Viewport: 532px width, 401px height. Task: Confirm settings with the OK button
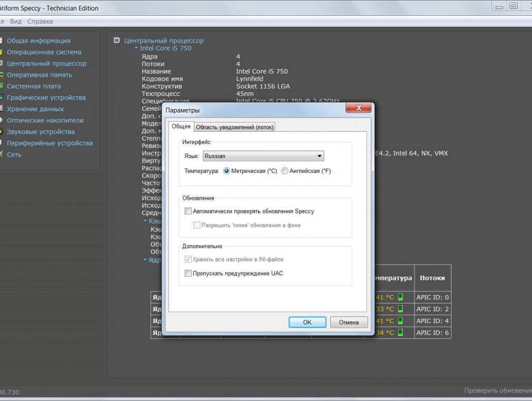pos(307,322)
